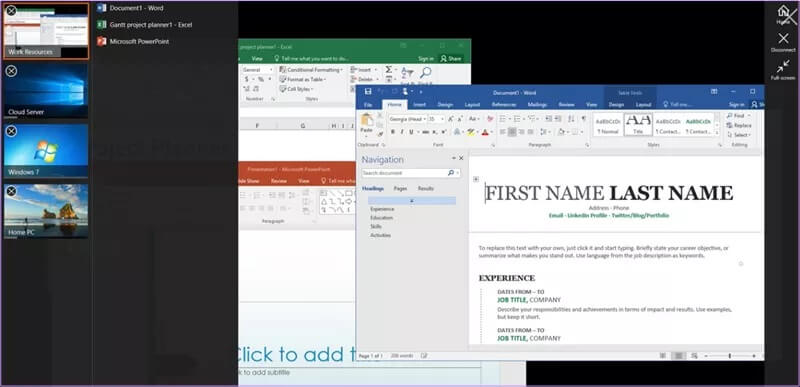The height and width of the screenshot is (387, 800).
Task: Expand the Word Styles gallery More arrow
Action: pos(717,133)
